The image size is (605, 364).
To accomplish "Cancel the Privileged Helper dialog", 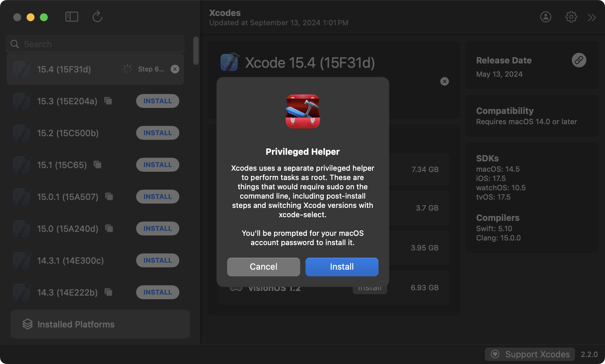I will pyautogui.click(x=263, y=267).
